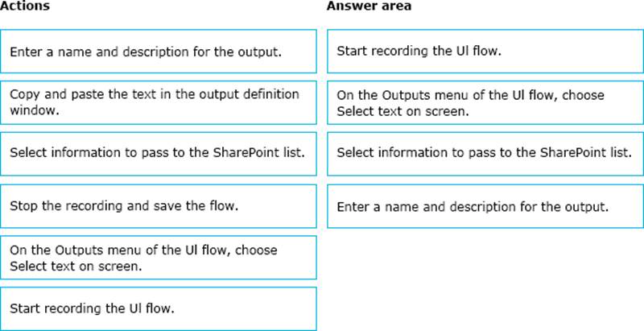Screen dimensions: 644x331
Task: Select 'On the Outputs menu' in Actions list
Action: pos(159,258)
